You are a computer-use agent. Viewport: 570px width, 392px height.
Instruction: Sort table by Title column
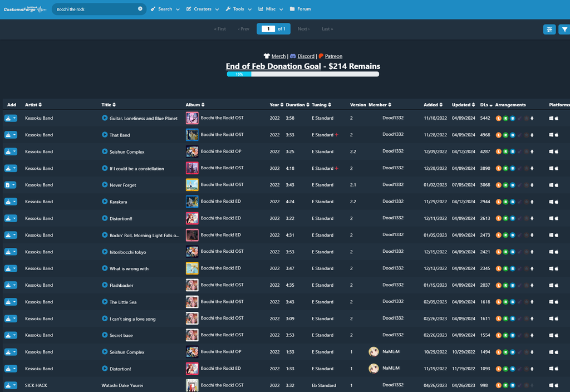tap(109, 105)
